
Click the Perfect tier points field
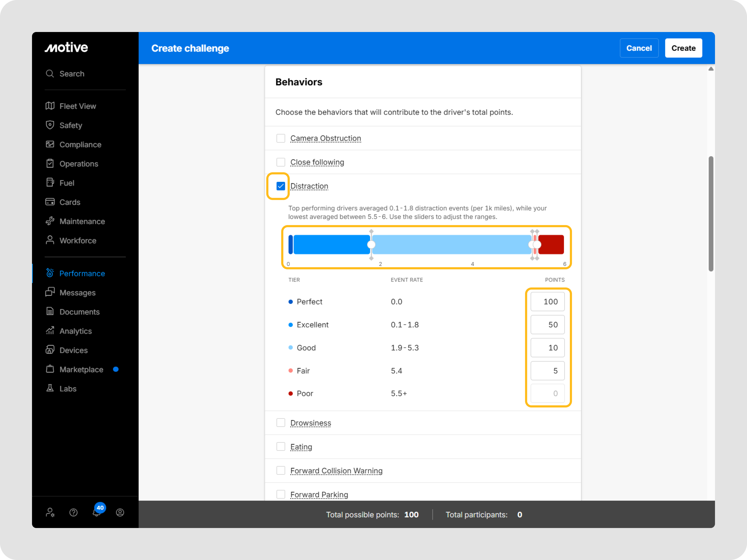[x=547, y=301]
